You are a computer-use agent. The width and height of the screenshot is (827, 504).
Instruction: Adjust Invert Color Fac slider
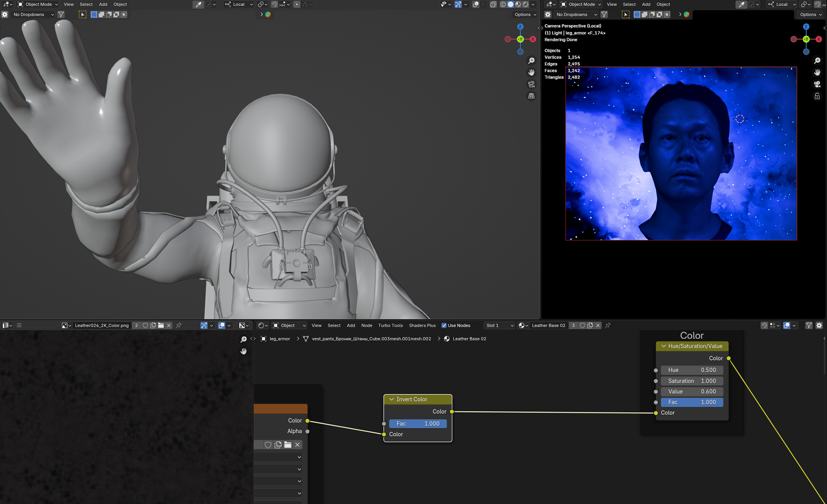tap(418, 423)
